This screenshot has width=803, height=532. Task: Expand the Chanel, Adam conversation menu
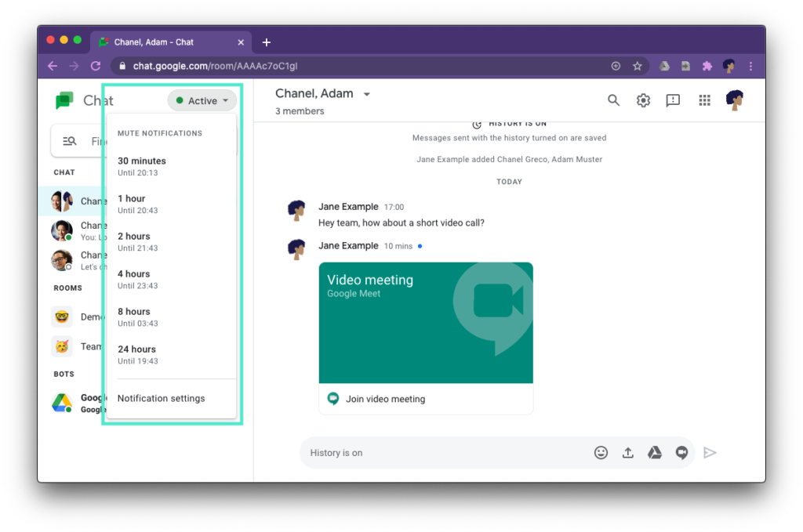[x=365, y=93]
